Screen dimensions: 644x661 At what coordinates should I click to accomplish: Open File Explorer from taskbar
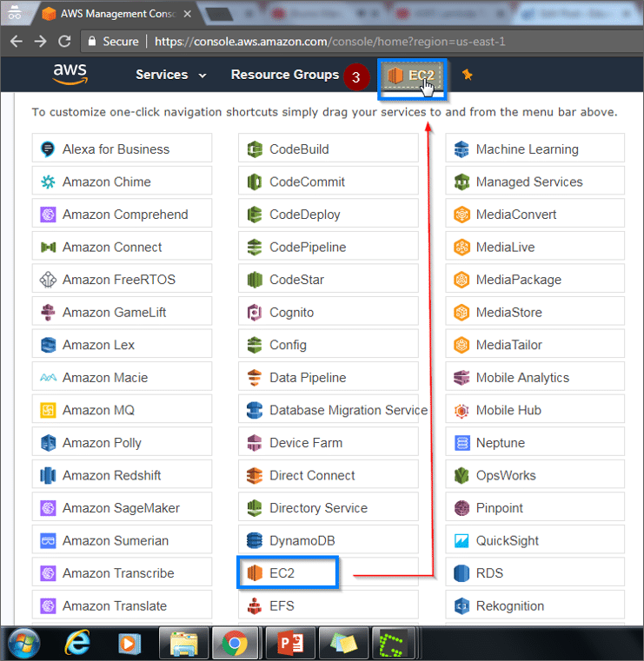[184, 644]
